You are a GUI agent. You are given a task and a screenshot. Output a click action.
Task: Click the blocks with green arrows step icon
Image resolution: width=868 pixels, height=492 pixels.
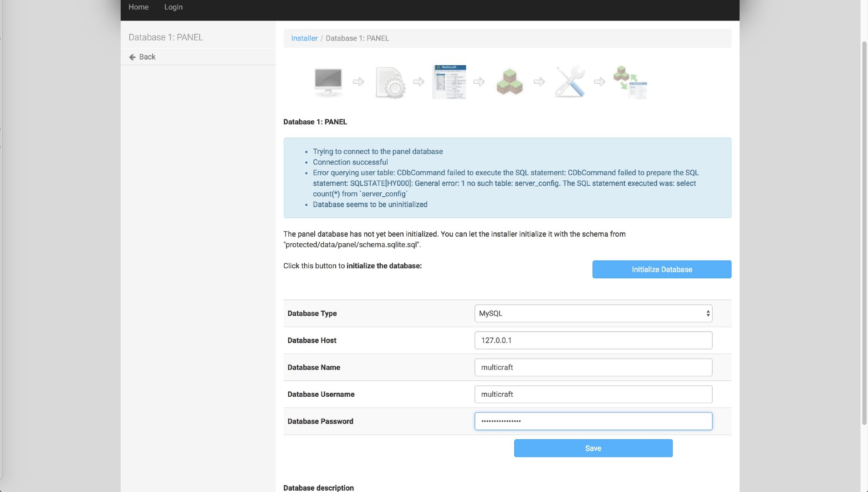pyautogui.click(x=630, y=82)
